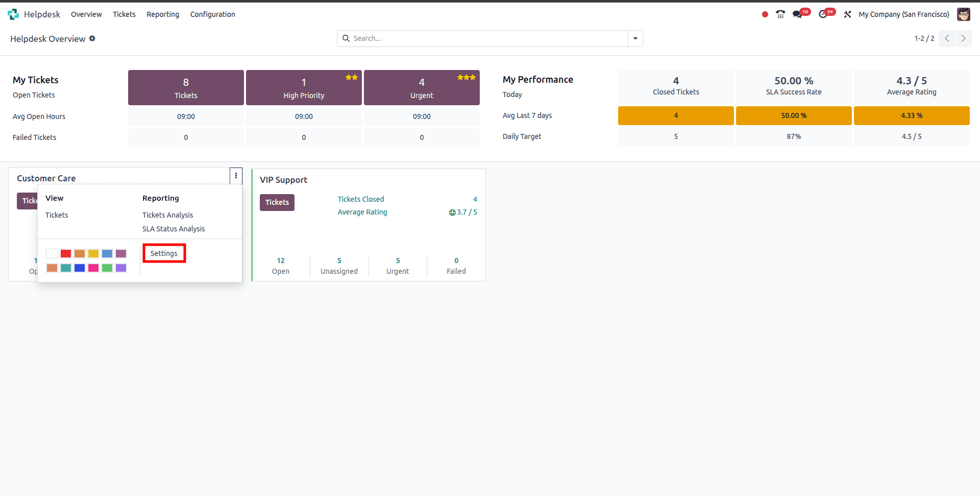Expand the search filter dropdown arrow
This screenshot has width=980, height=496.
pyautogui.click(x=634, y=38)
